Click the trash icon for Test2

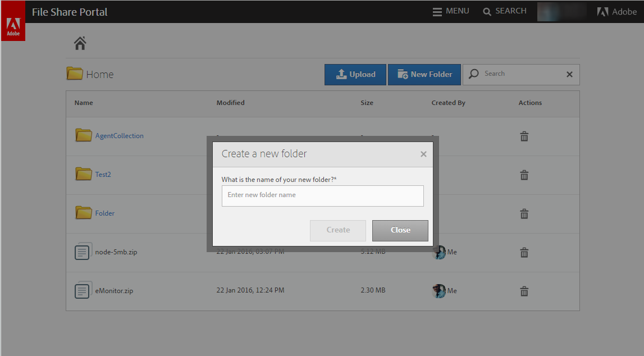click(524, 175)
